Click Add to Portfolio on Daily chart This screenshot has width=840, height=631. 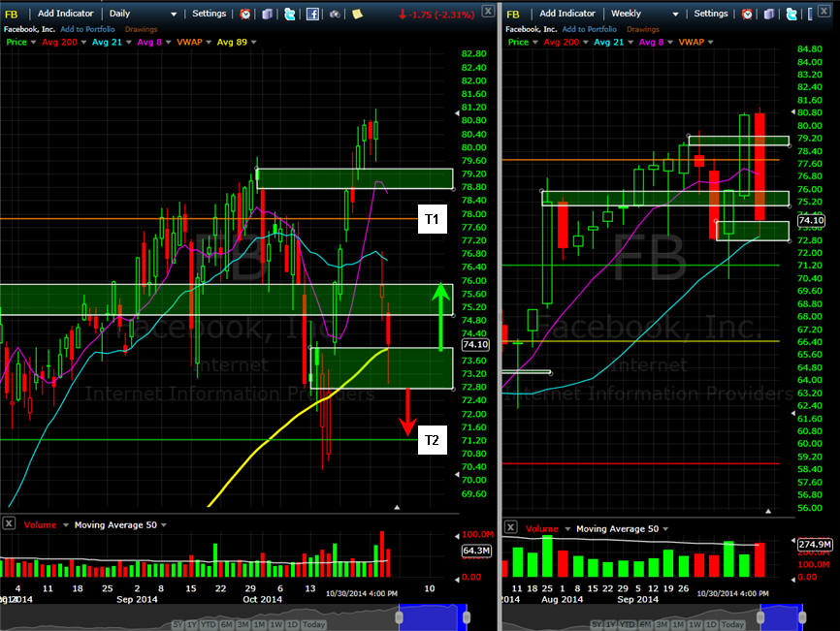(87, 29)
